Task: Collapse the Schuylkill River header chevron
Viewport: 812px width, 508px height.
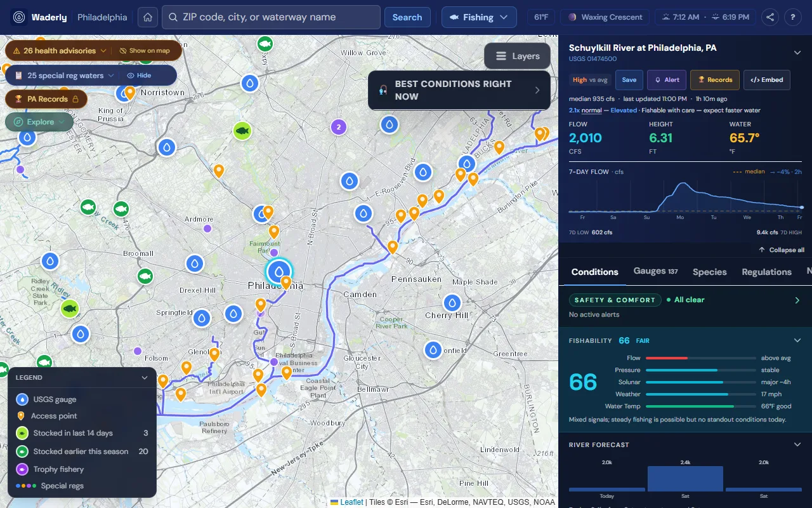Action: 797,53
